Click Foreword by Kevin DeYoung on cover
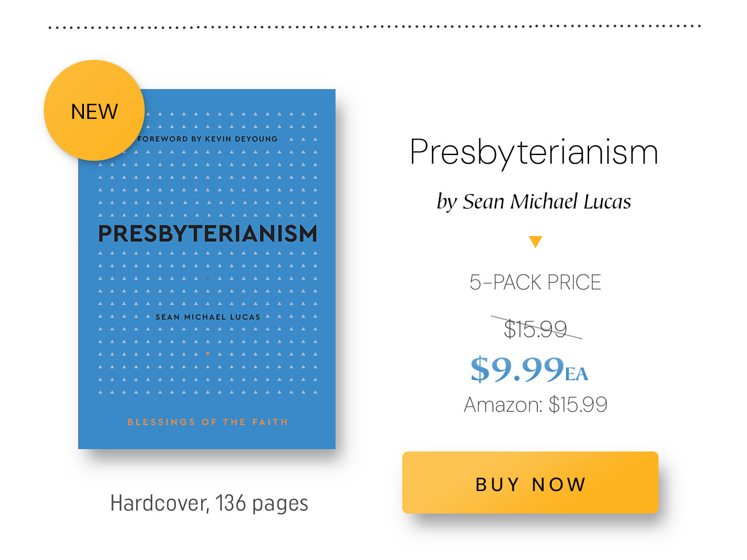747x560 pixels. (x=207, y=139)
